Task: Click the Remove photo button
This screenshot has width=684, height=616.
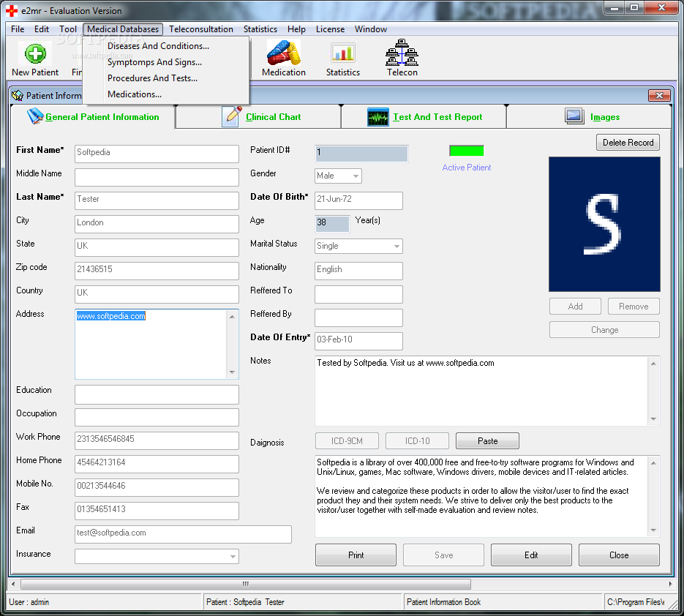Action: 634,307
